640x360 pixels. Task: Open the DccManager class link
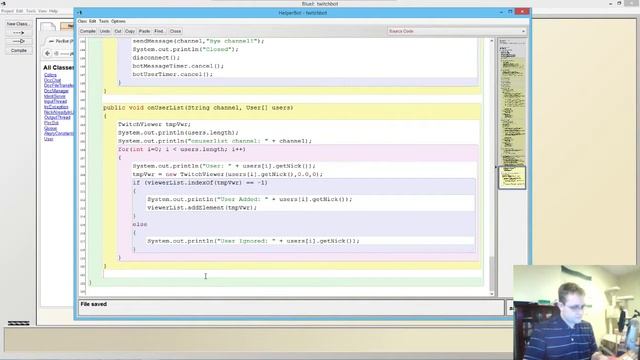56,91
